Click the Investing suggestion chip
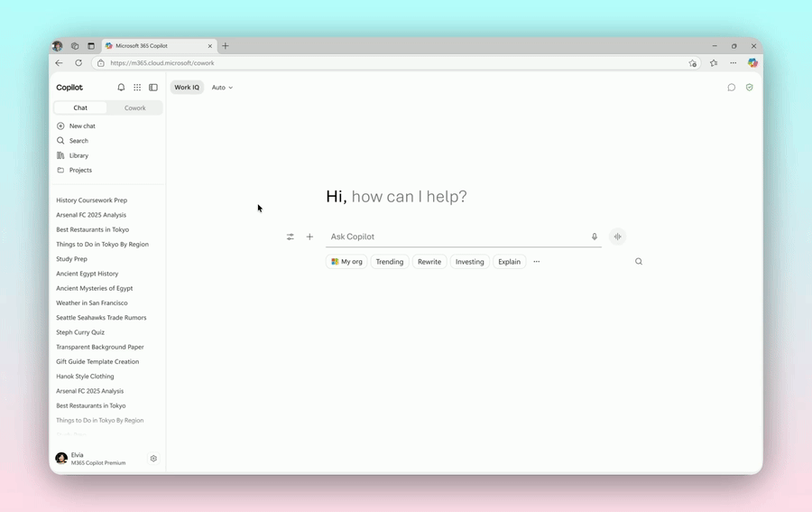 pyautogui.click(x=470, y=262)
